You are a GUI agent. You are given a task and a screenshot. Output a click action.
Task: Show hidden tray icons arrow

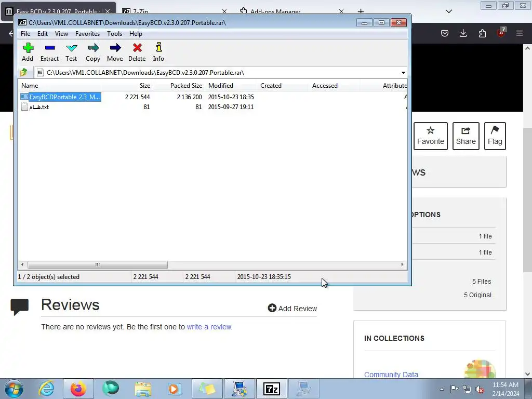point(442,389)
